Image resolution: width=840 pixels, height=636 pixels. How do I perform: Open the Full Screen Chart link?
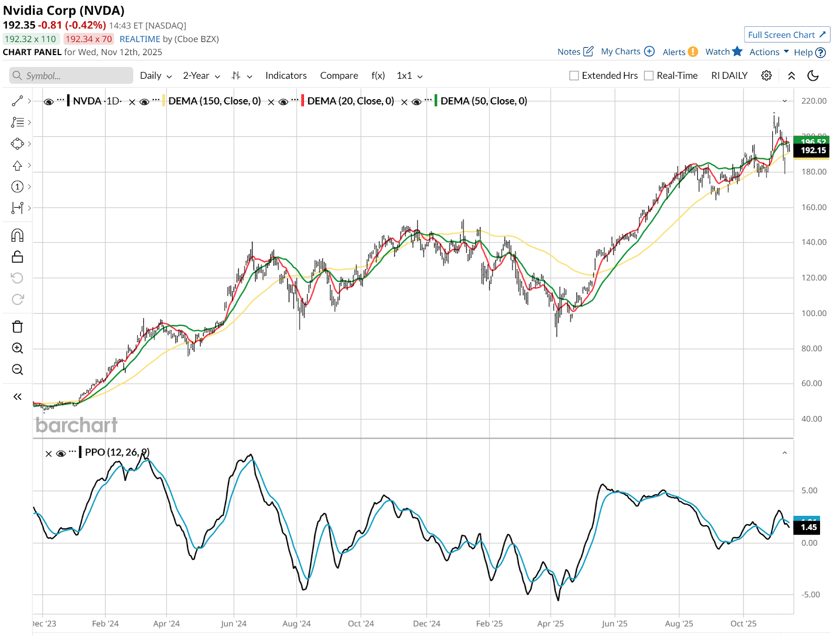point(786,34)
